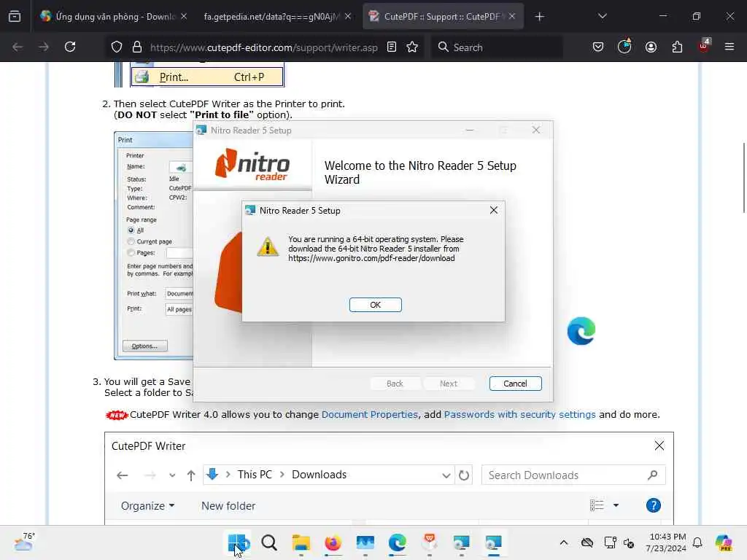Open Firefox from the taskbar

tap(333, 542)
